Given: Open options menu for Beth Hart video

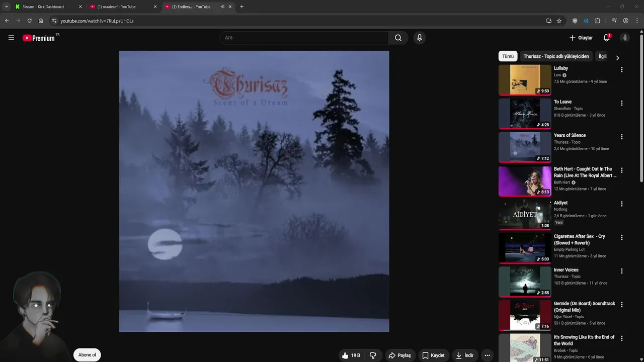Looking at the screenshot, I should (x=621, y=170).
